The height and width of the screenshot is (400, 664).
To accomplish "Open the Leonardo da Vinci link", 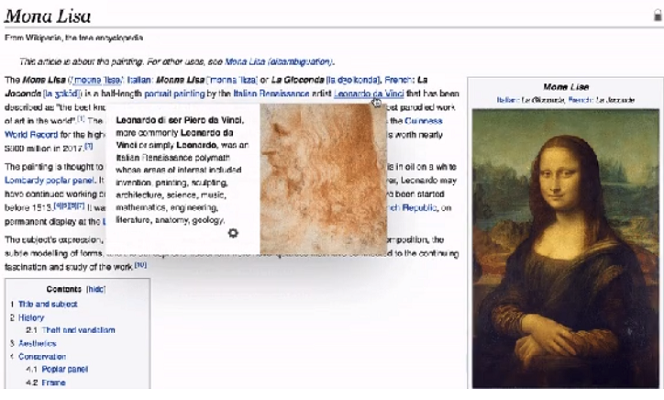I will 368,94.
